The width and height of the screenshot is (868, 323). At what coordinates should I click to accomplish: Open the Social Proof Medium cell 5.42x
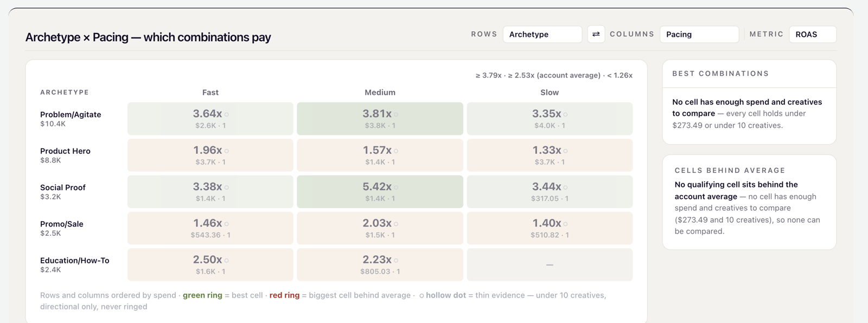(x=380, y=192)
